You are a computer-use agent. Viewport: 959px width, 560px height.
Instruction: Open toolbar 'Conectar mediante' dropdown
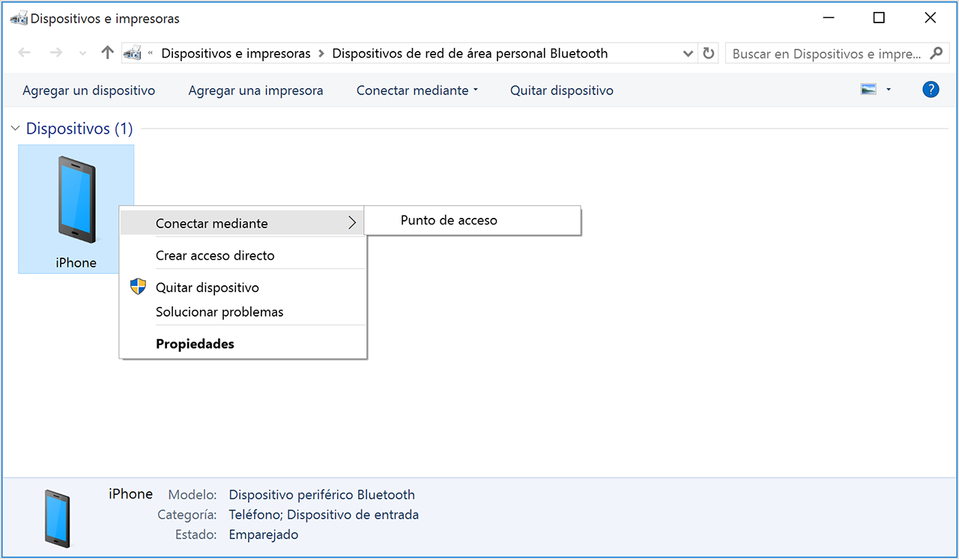pyautogui.click(x=417, y=91)
